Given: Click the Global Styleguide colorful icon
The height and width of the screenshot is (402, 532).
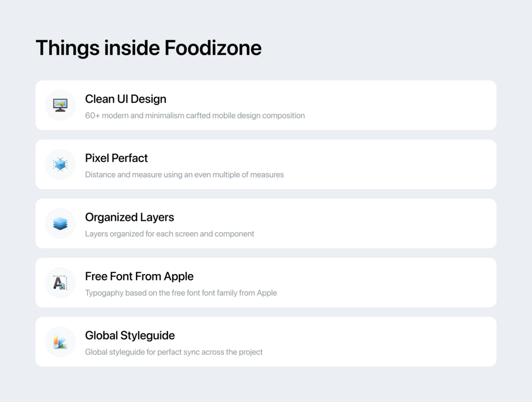Looking at the screenshot, I should (60, 342).
